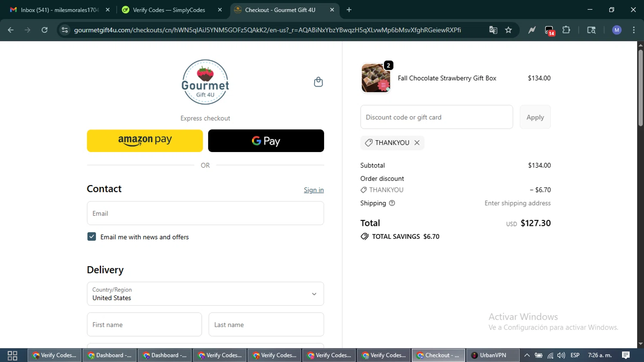This screenshot has width=644, height=362.
Task: Open the shopping bag cart icon
Action: (318, 82)
